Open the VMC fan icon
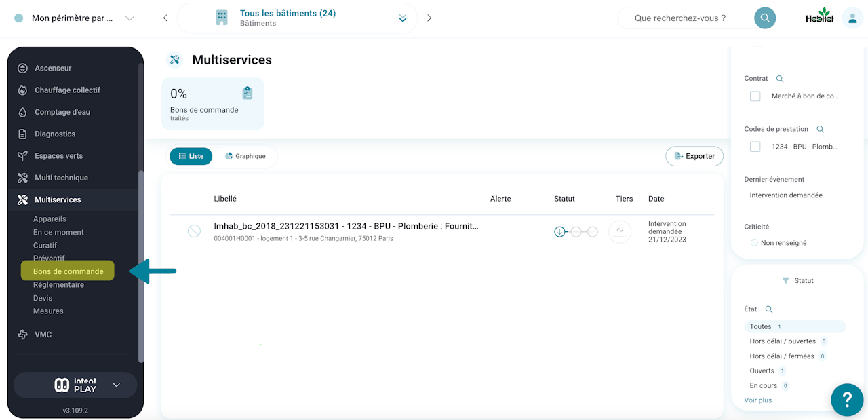Image resolution: width=868 pixels, height=420 pixels. coord(22,335)
